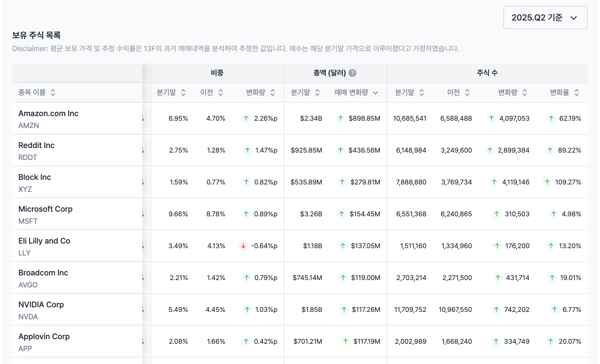The image size is (600, 364).
Task: Click NVIDIA's 11,709,752 share count
Action: 410,309
